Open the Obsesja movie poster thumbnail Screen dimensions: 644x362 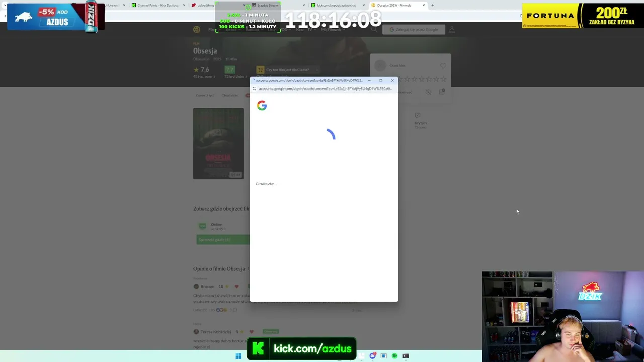218,144
